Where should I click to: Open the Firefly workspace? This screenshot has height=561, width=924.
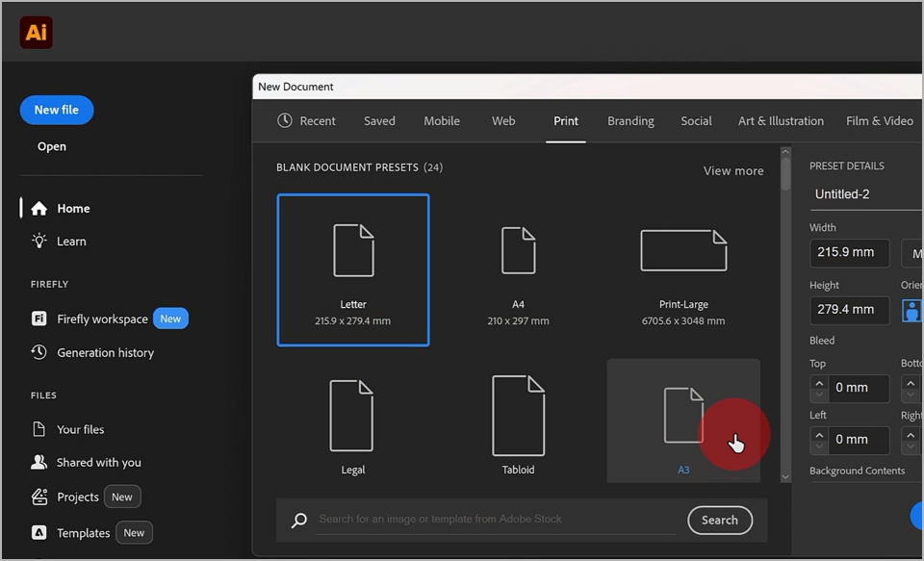click(x=102, y=319)
